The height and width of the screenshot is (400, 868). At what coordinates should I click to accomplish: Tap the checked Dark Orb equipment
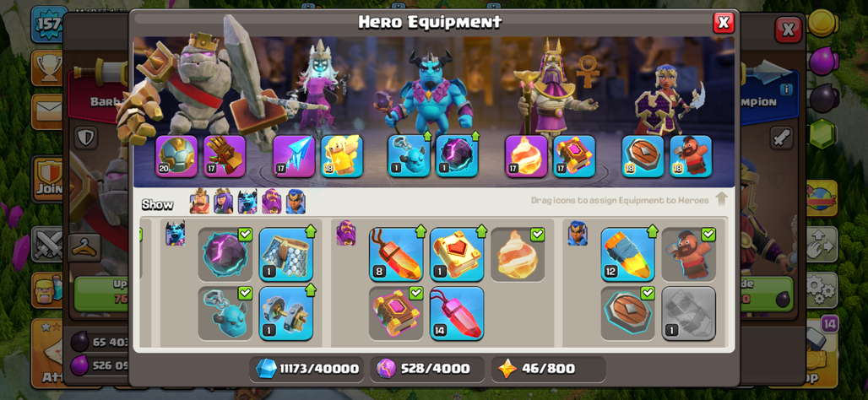[x=225, y=255]
